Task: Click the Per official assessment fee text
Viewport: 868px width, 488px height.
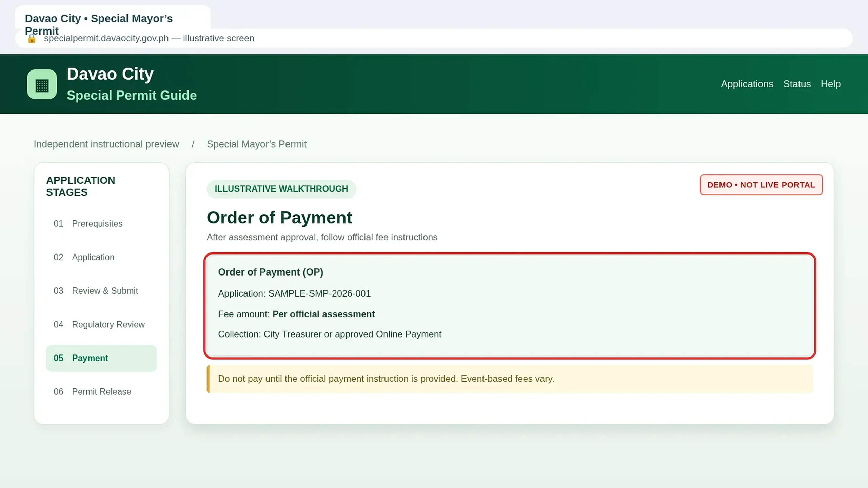Action: pyautogui.click(x=323, y=314)
